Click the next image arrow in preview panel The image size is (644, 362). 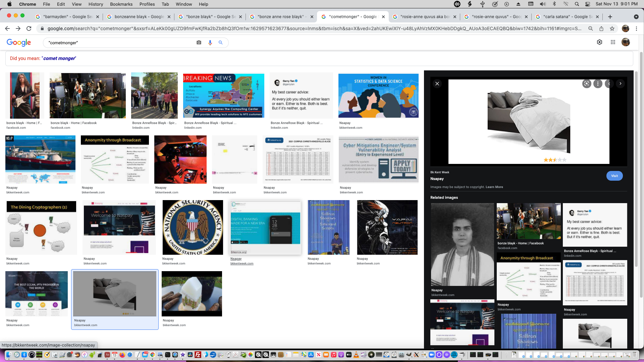(621, 83)
